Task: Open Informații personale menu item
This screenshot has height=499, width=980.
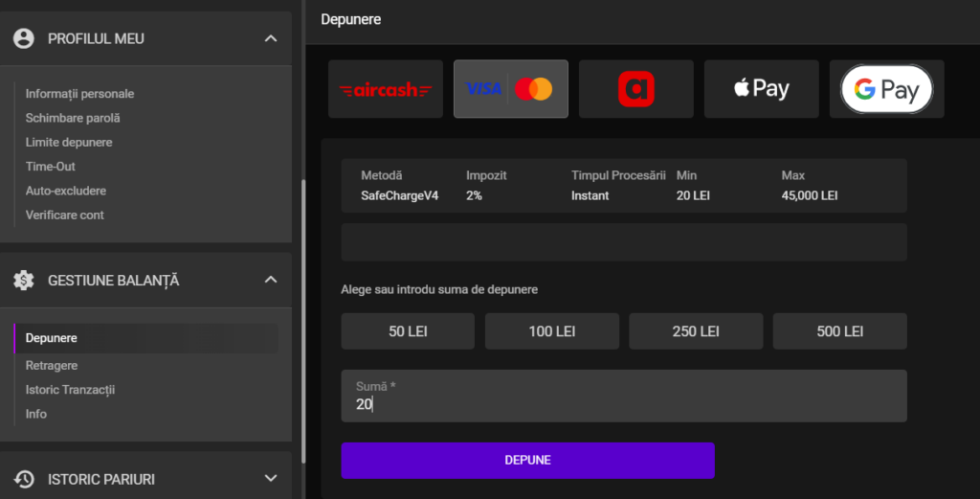Action: [79, 94]
